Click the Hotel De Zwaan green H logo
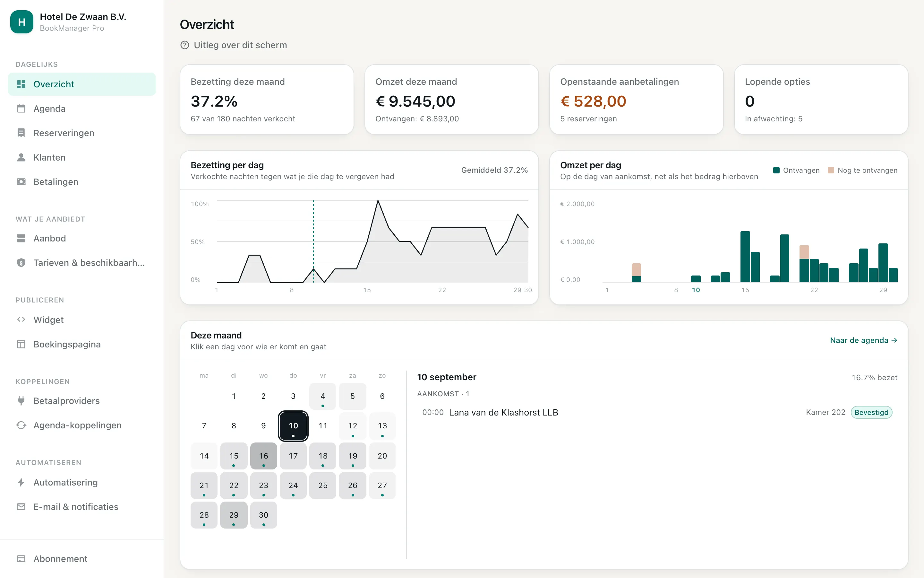This screenshot has width=924, height=578. point(22,22)
